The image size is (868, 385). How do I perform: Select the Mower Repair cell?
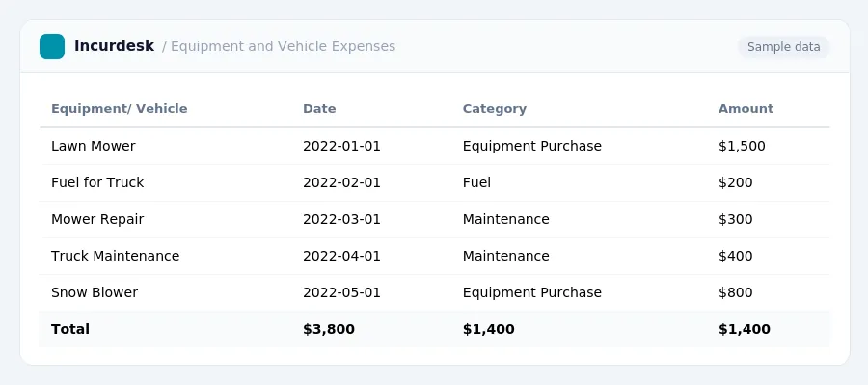(x=97, y=219)
